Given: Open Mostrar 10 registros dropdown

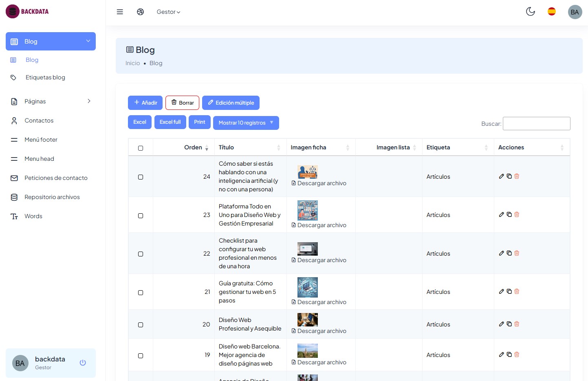Looking at the screenshot, I should 246,123.
